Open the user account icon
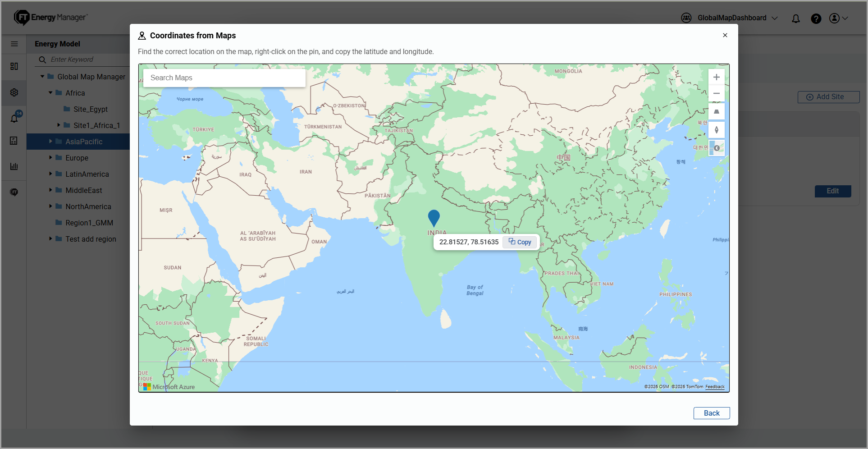The height and width of the screenshot is (449, 868). 834,18
